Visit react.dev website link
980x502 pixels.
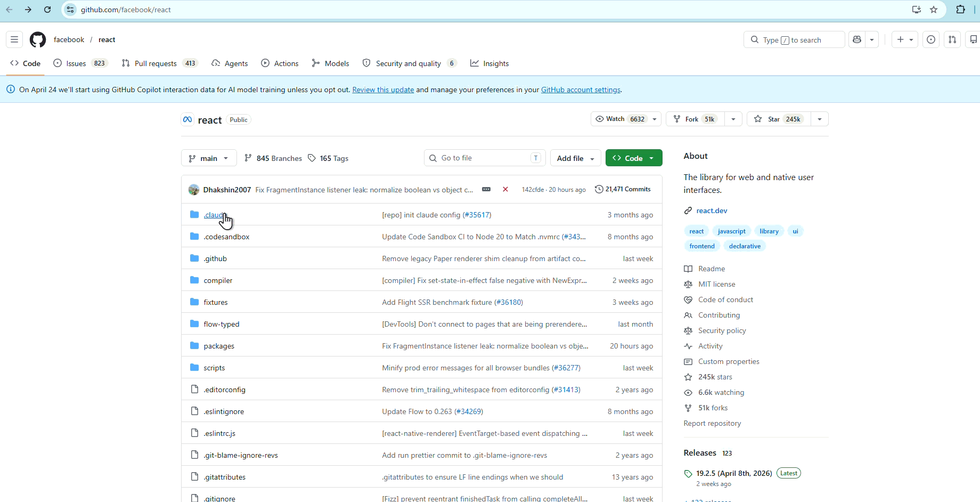tap(712, 210)
